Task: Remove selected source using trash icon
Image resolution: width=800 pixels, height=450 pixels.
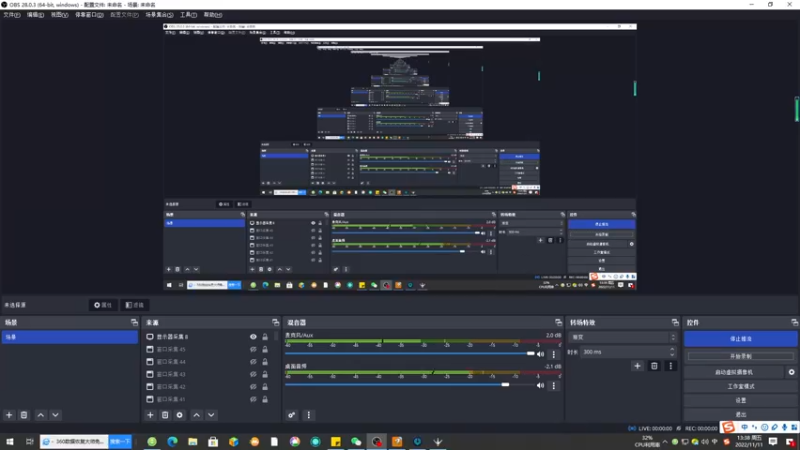Action: point(165,415)
